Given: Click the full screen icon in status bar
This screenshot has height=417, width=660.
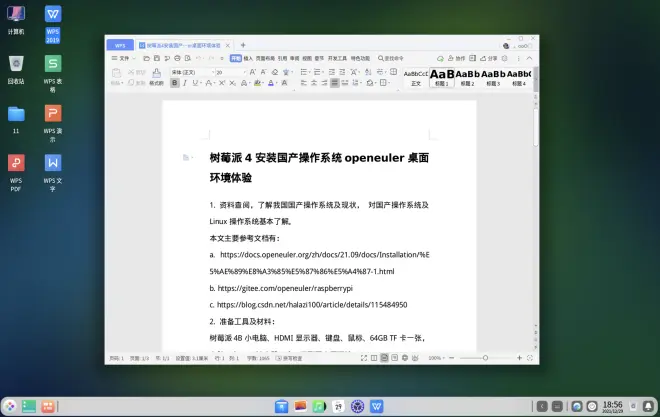Looking at the screenshot, I should [364, 358].
